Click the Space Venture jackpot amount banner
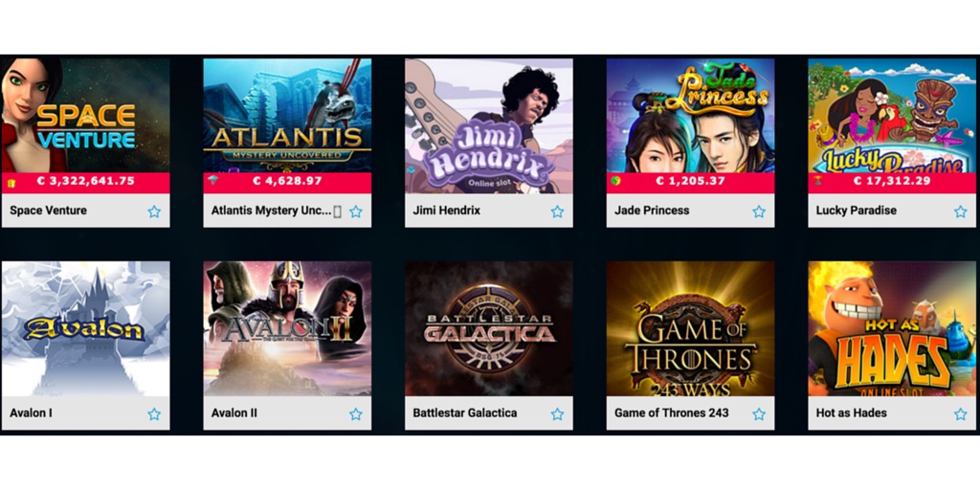Viewport: 980px width, 490px height. (x=85, y=183)
